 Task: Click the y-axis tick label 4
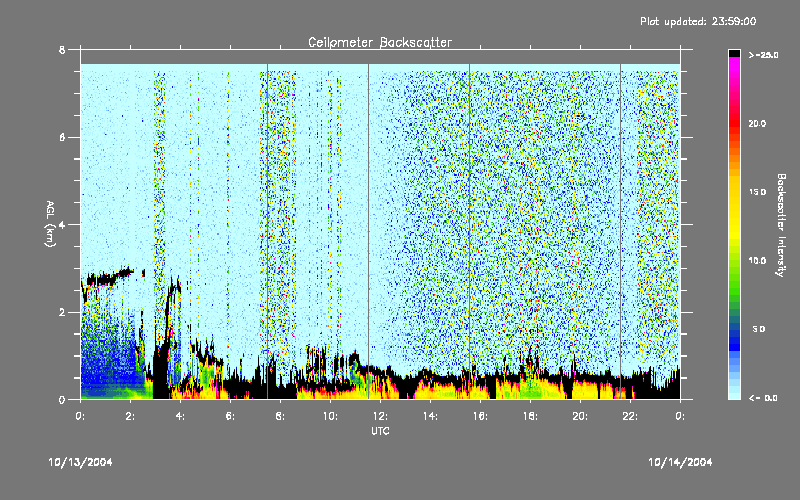(x=62, y=224)
